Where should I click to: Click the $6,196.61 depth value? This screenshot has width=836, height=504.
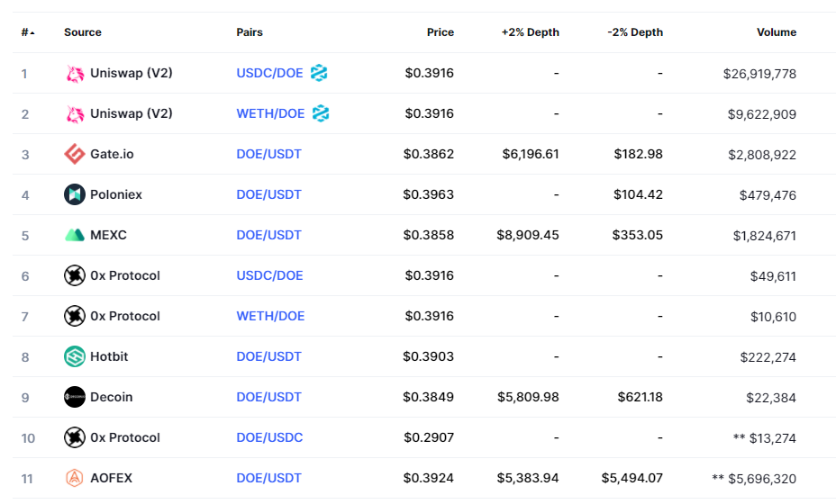tap(531, 154)
